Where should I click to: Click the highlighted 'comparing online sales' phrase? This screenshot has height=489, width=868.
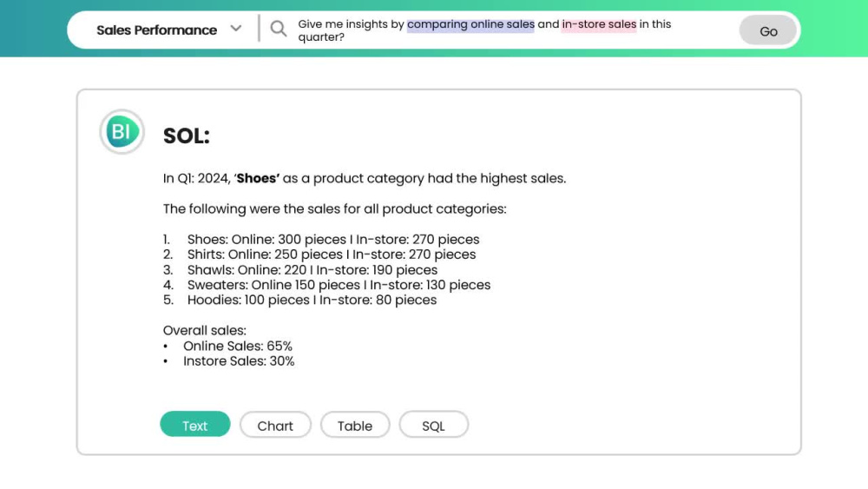coord(470,24)
